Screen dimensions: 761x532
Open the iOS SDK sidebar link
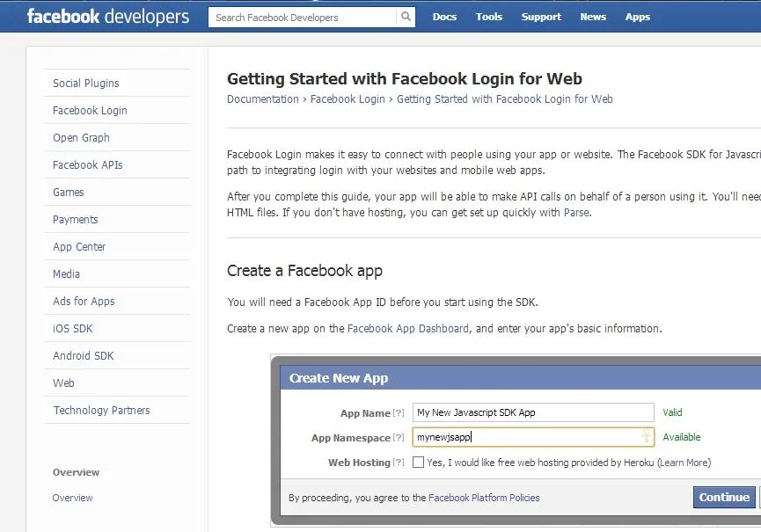click(73, 328)
